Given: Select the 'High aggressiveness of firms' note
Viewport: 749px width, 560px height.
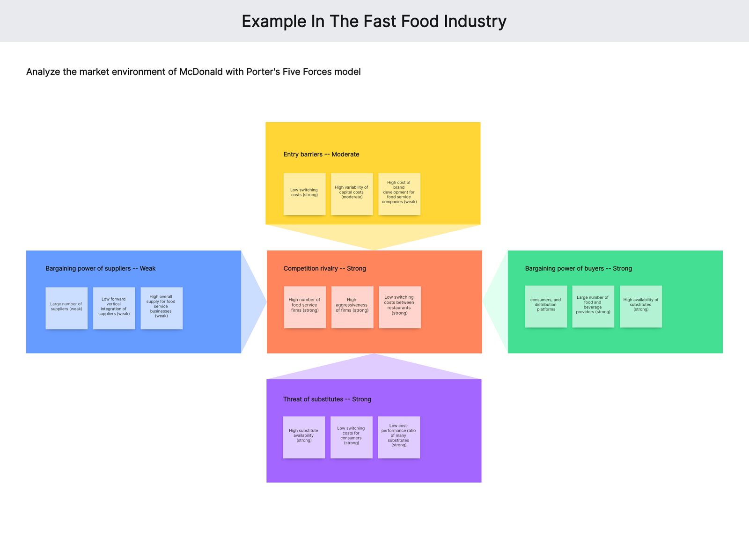Looking at the screenshot, I should (352, 307).
